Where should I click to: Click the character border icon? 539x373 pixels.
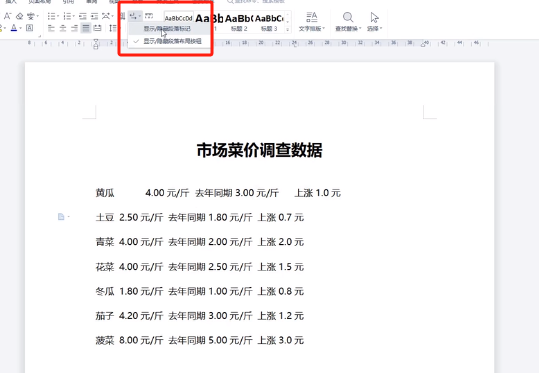pos(30,28)
